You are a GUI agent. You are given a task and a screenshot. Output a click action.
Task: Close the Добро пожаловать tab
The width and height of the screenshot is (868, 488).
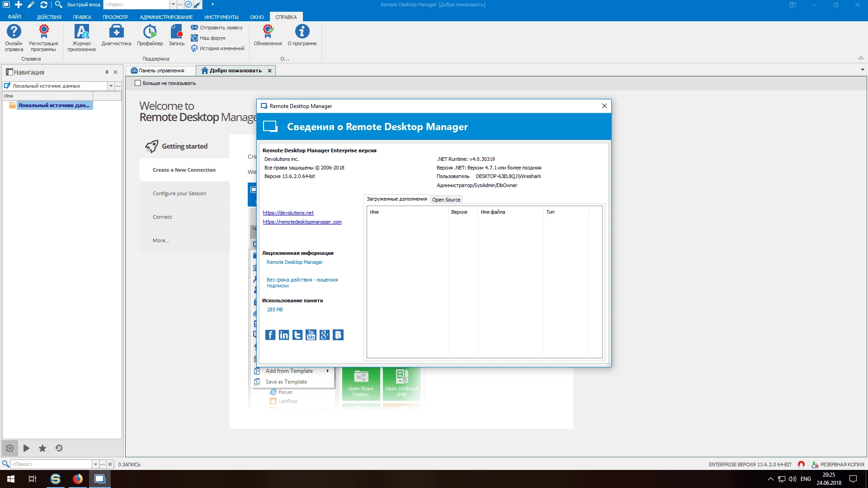click(269, 70)
